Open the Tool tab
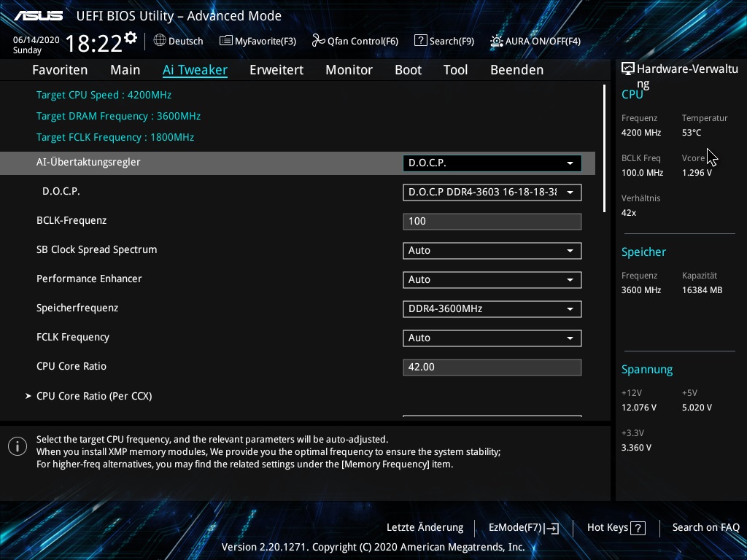The width and height of the screenshot is (747, 560). 455,70
